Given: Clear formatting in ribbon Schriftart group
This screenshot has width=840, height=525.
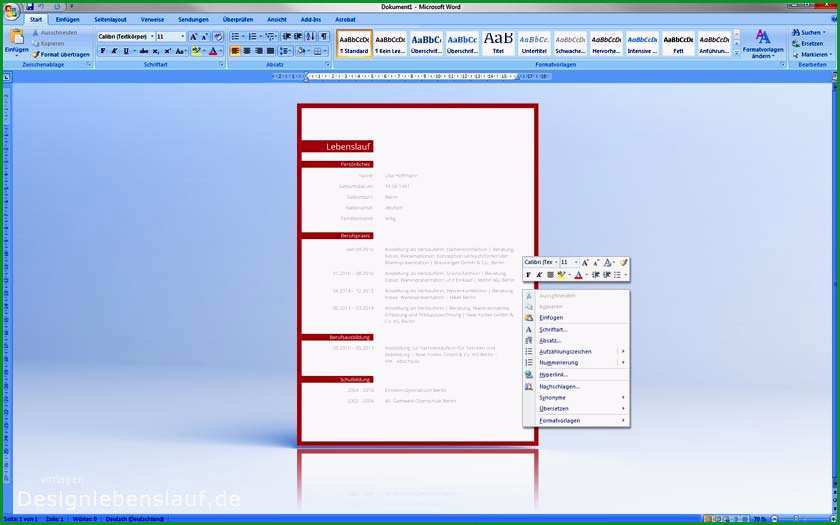Looking at the screenshot, I should pos(218,36).
